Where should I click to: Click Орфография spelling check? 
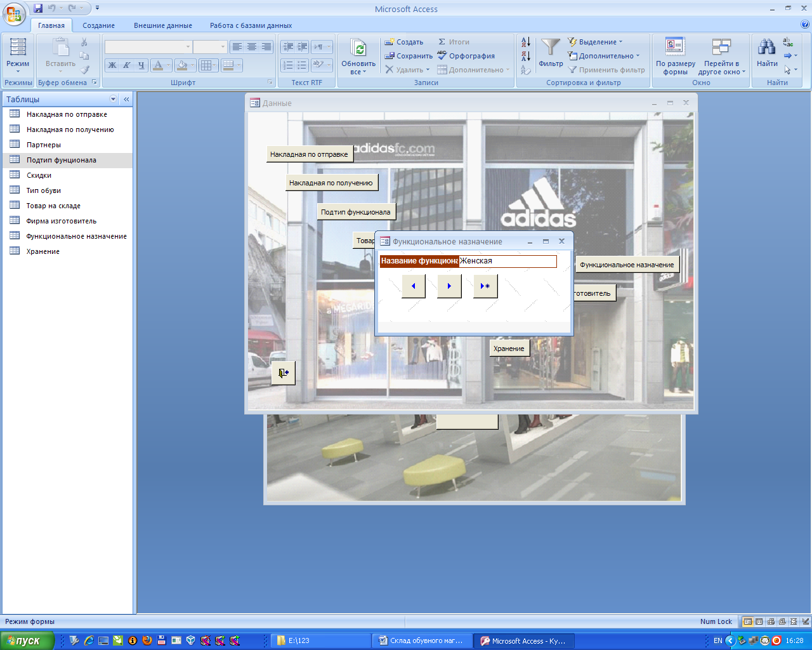(x=466, y=56)
